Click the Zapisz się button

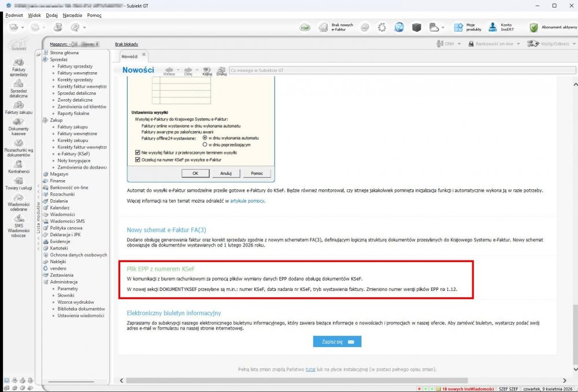click(337, 342)
